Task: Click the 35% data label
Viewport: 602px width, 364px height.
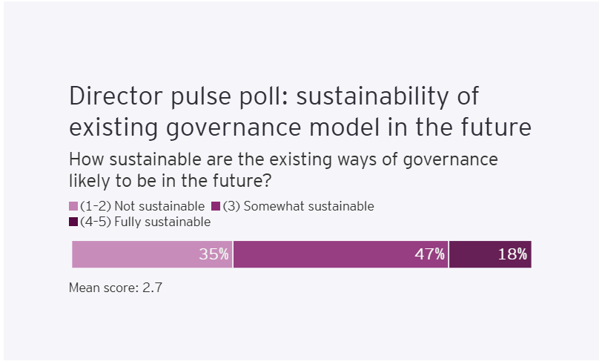Action: (x=214, y=254)
